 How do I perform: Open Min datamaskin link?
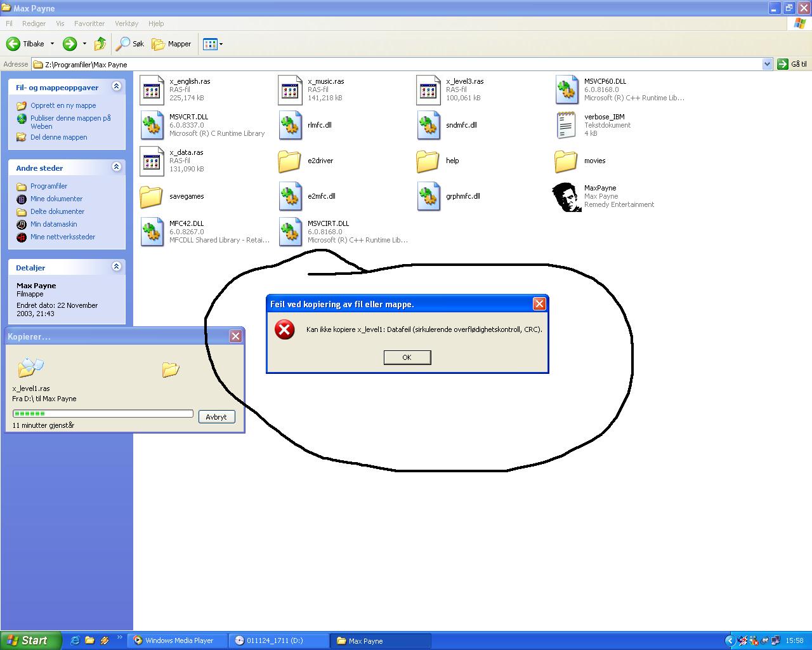coord(54,224)
